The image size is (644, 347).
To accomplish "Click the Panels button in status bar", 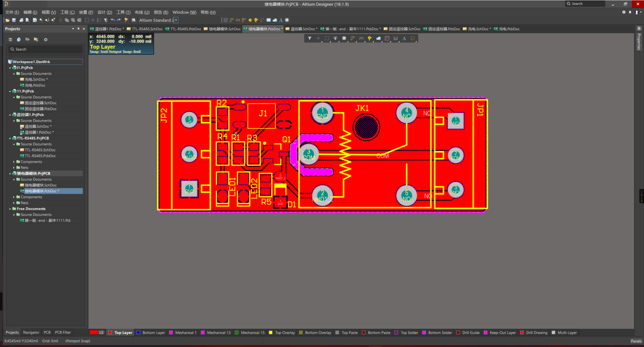I will (x=636, y=341).
